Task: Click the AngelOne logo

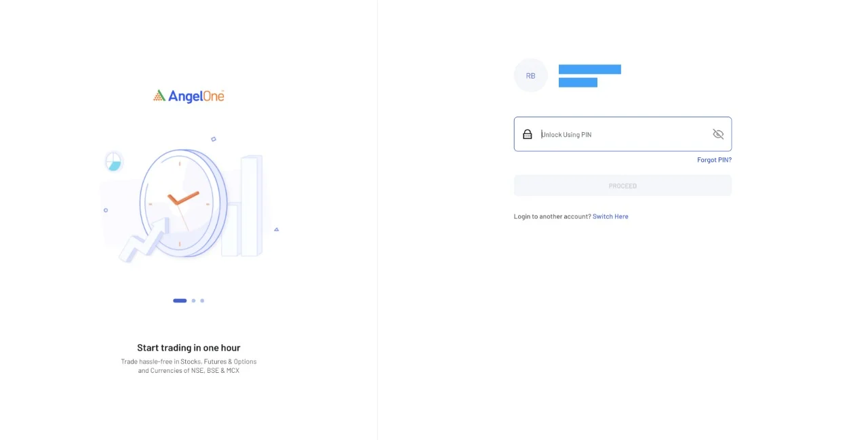Action: 189,96
